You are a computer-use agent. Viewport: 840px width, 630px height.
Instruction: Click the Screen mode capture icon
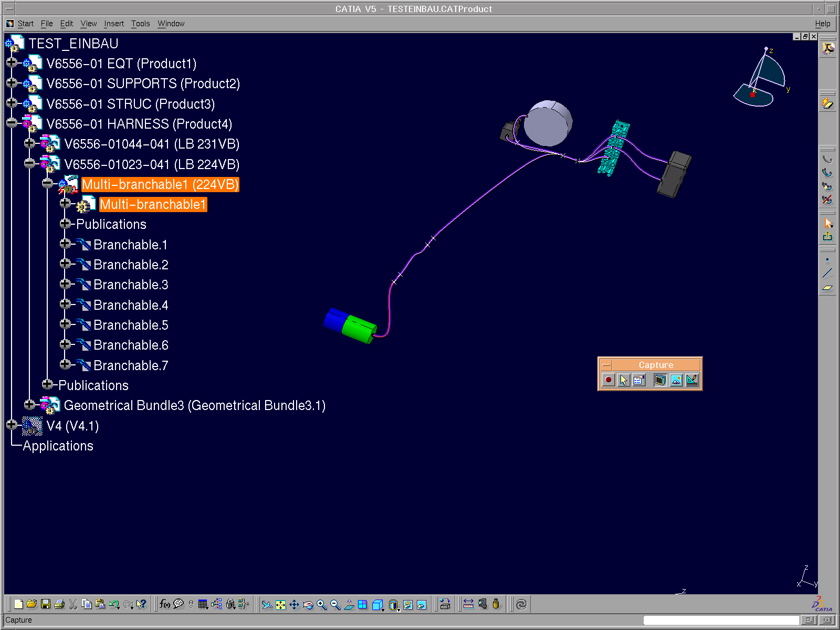pyautogui.click(x=660, y=380)
